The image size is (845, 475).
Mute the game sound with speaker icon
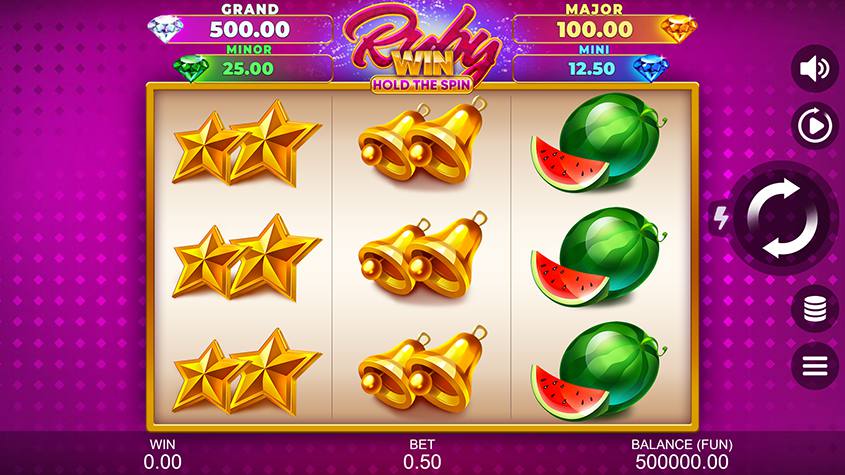pyautogui.click(x=815, y=68)
